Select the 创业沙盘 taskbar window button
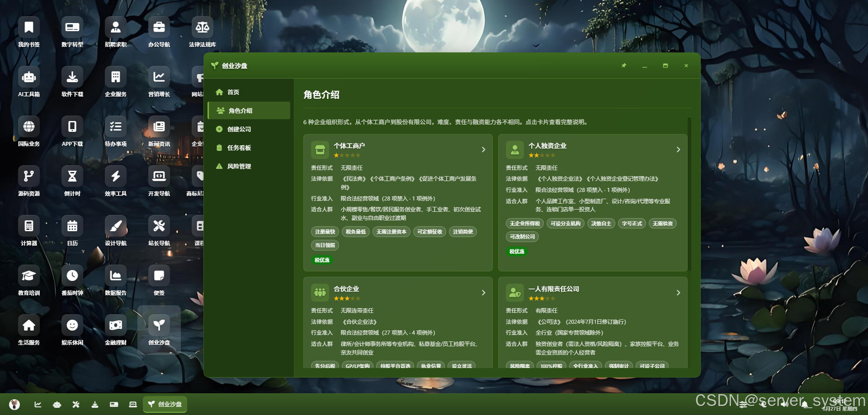The height and width of the screenshot is (415, 868). [165, 404]
